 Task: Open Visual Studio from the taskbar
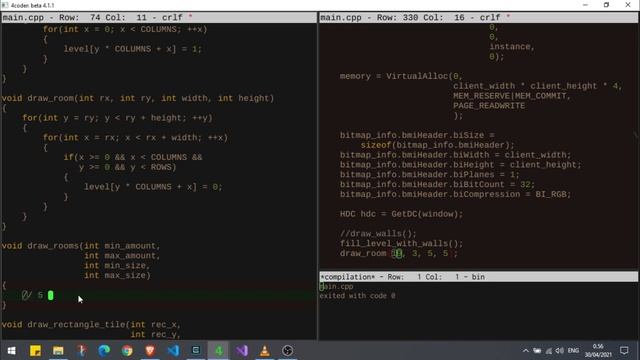click(242, 351)
